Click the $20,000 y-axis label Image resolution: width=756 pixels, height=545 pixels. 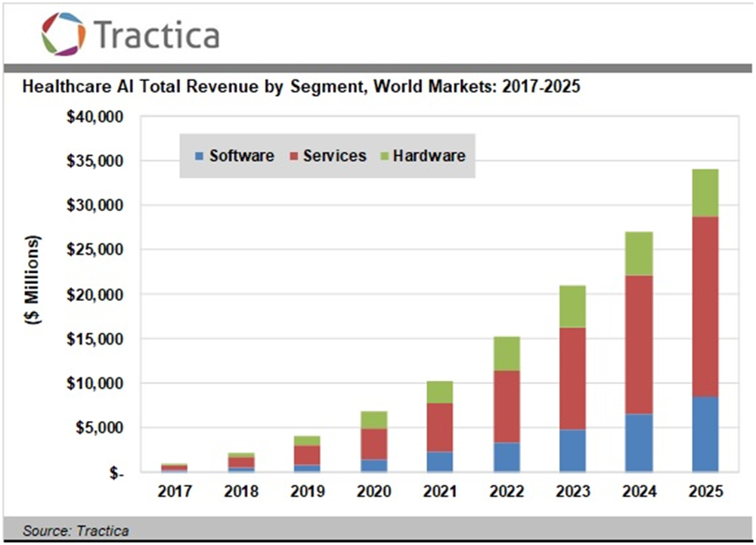click(95, 295)
